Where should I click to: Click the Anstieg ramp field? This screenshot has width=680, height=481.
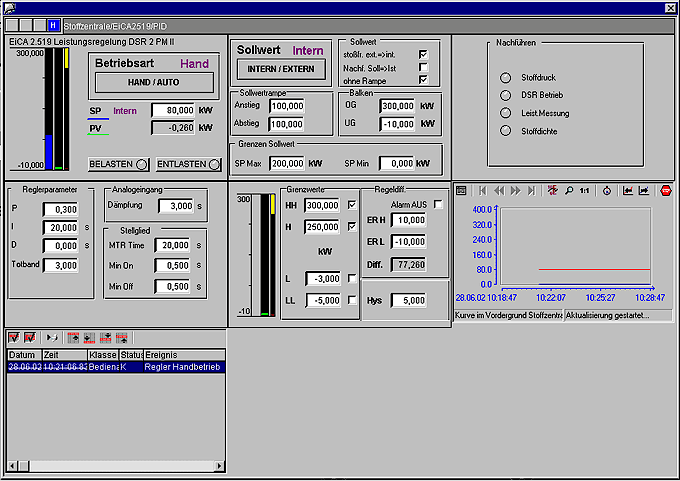coord(287,106)
